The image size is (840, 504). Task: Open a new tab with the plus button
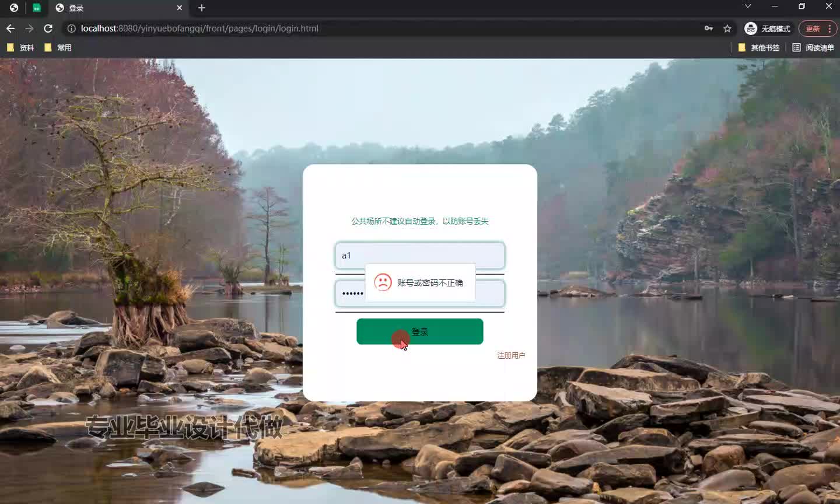[201, 8]
